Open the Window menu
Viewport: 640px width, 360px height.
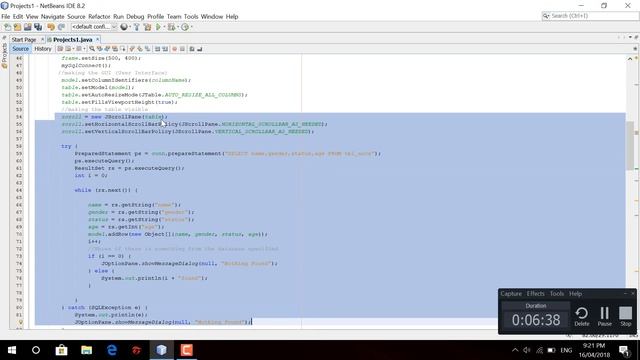click(212, 17)
